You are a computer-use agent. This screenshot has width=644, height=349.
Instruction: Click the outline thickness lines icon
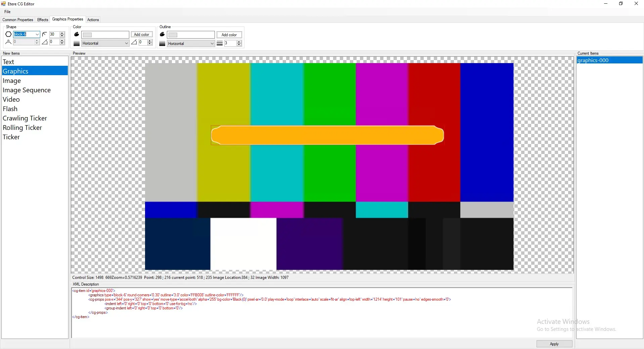[220, 43]
